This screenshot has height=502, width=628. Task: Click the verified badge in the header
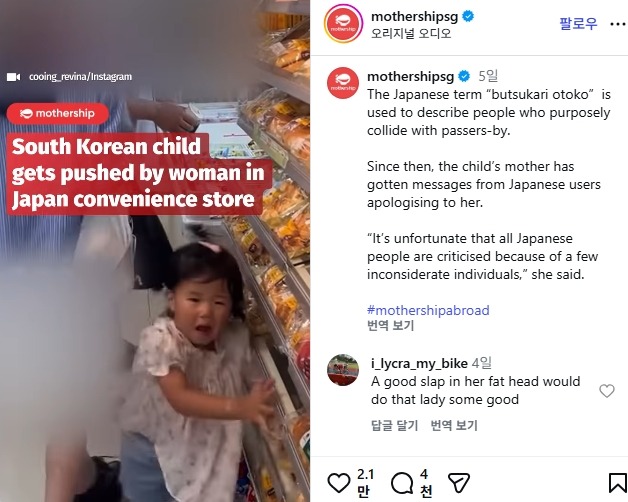pos(468,16)
